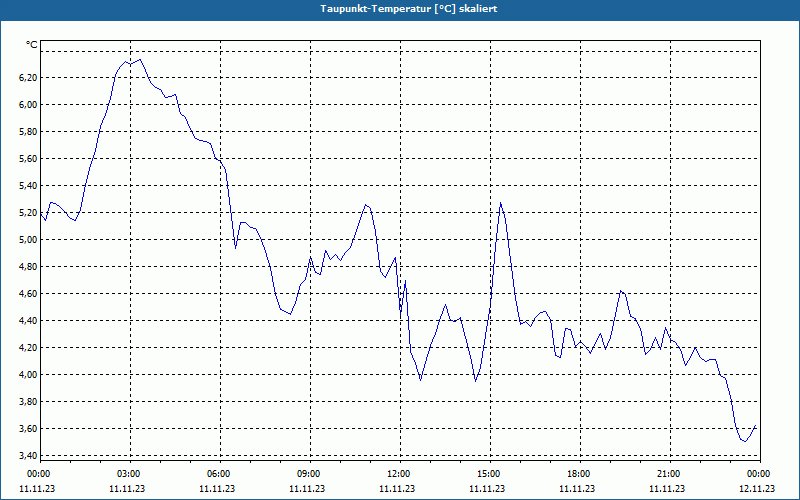Click the 5,20 y-axis label
The height and width of the screenshot is (500, 800).
[28, 213]
